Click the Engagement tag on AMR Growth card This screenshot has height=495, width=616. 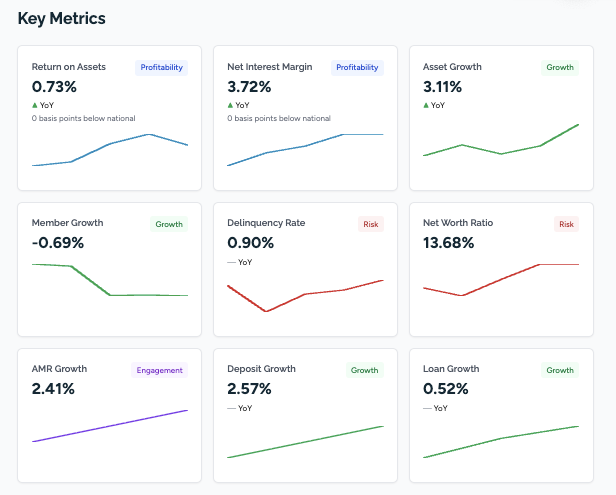[159, 370]
